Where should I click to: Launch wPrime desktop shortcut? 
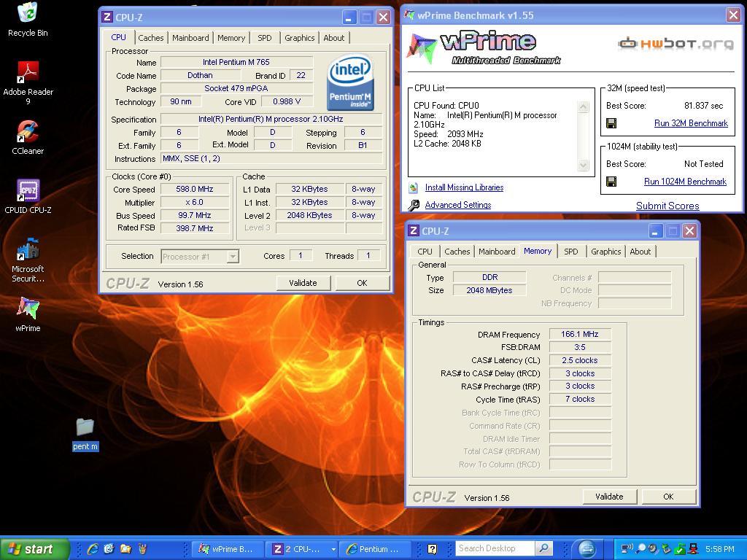(28, 314)
